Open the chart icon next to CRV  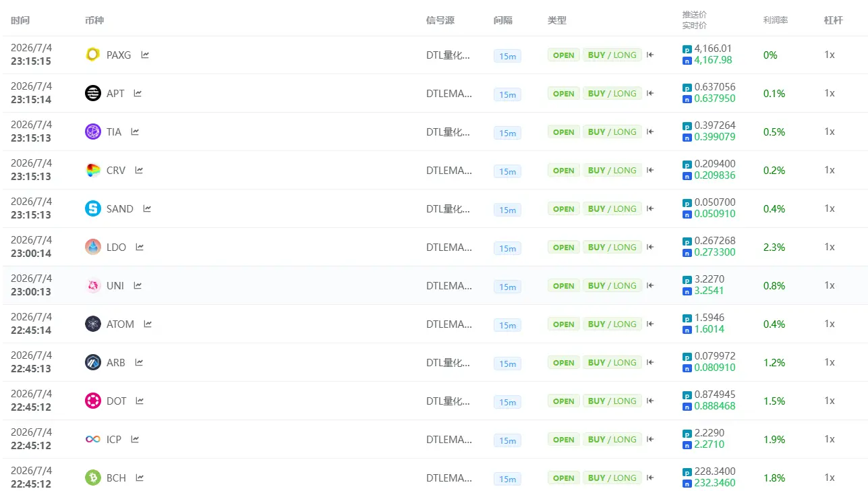tap(139, 170)
